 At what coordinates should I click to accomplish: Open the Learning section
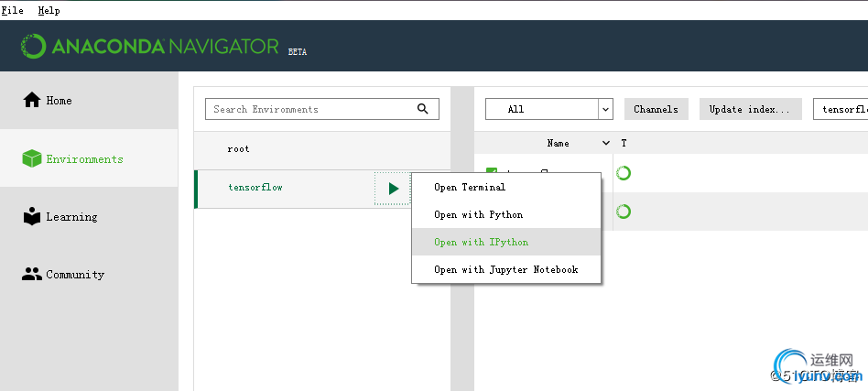coord(89,216)
